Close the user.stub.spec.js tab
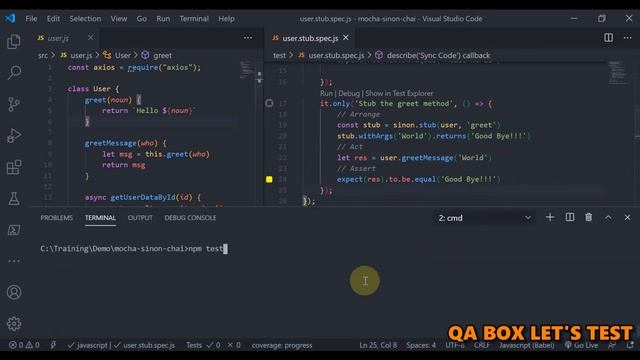This screenshot has width=640, height=360. coord(346,38)
